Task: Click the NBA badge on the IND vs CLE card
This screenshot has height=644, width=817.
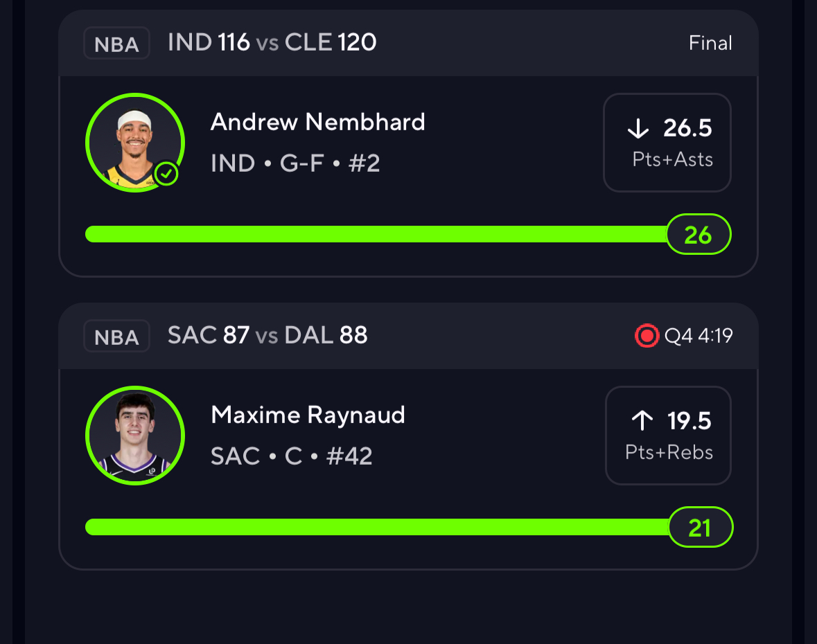Action: click(x=116, y=44)
